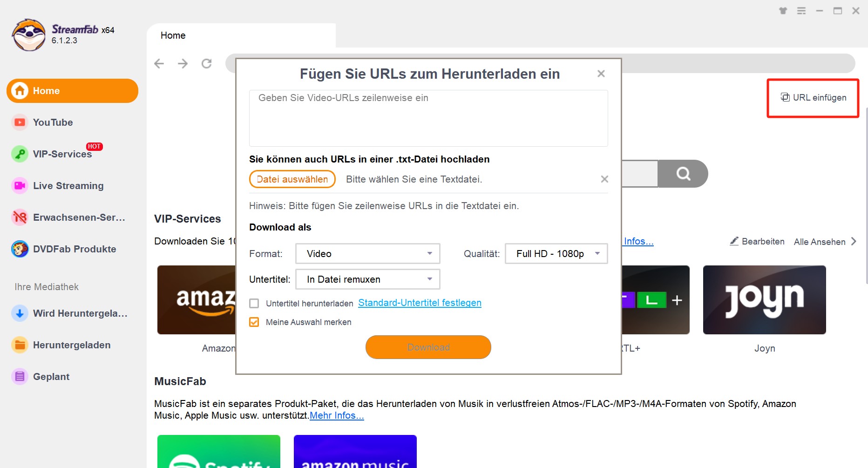Click the vertical scrollbar on the right

(866, 196)
